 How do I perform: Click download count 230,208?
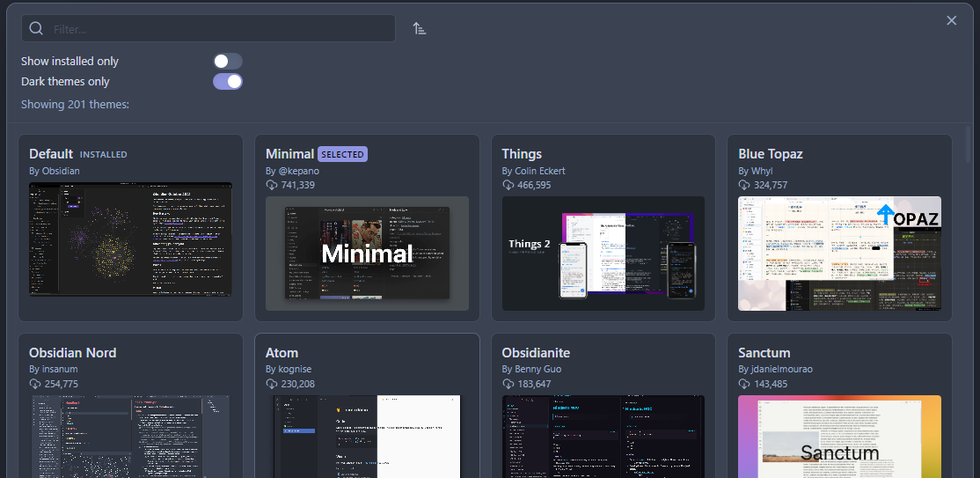click(297, 384)
